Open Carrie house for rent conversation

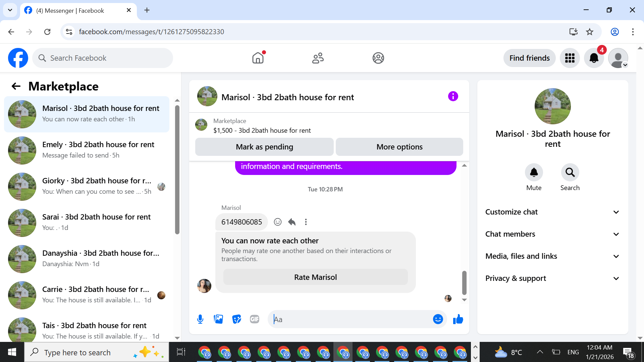(87, 295)
